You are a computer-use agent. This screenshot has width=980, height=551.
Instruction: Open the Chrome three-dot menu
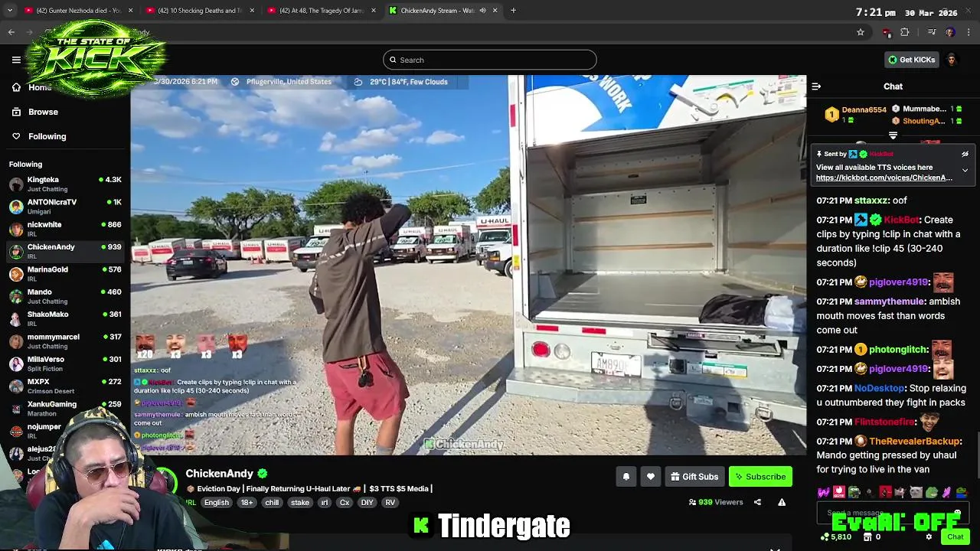969,32
